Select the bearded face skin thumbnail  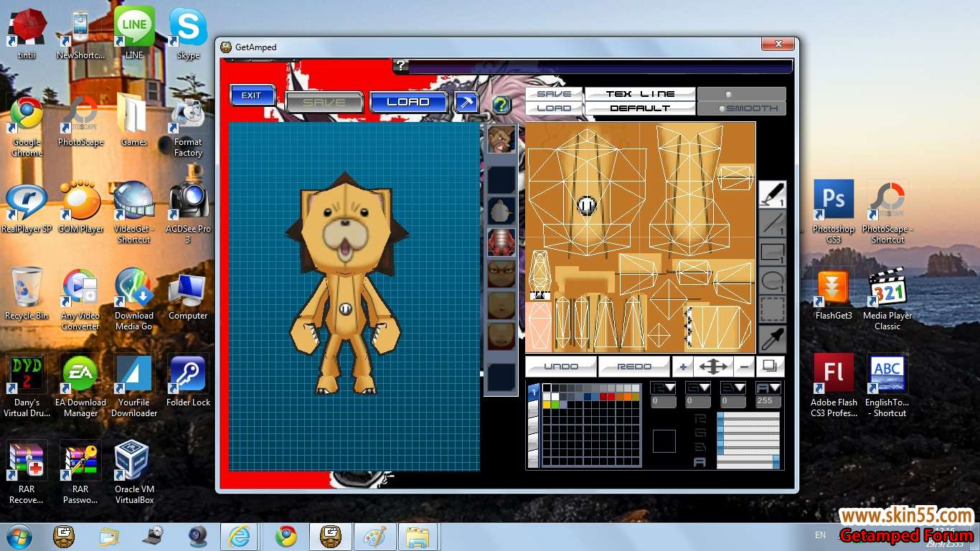pyautogui.click(x=501, y=139)
